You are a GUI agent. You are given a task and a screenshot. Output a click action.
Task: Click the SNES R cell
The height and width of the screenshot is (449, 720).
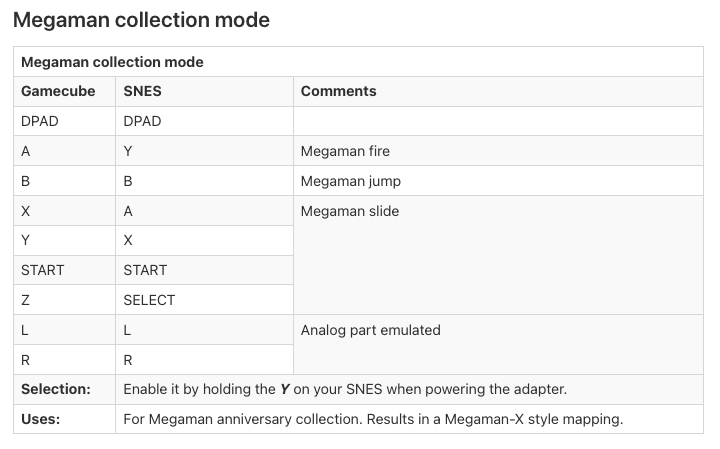tap(204, 360)
